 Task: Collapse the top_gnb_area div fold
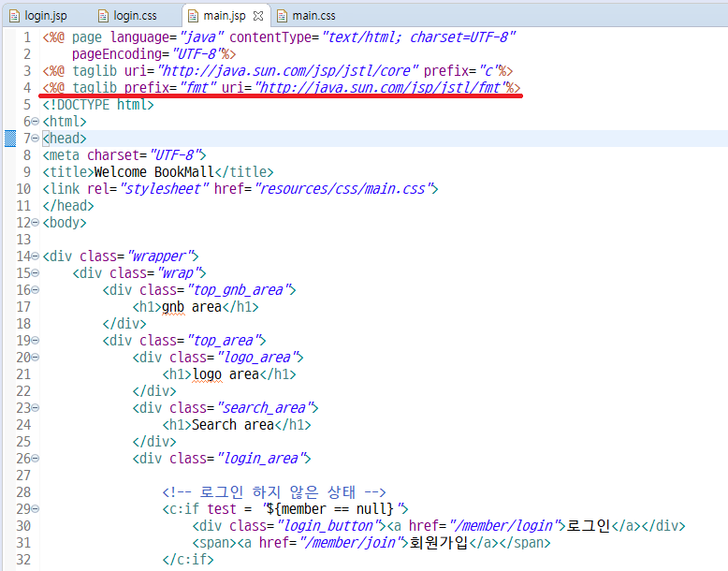pos(36,290)
